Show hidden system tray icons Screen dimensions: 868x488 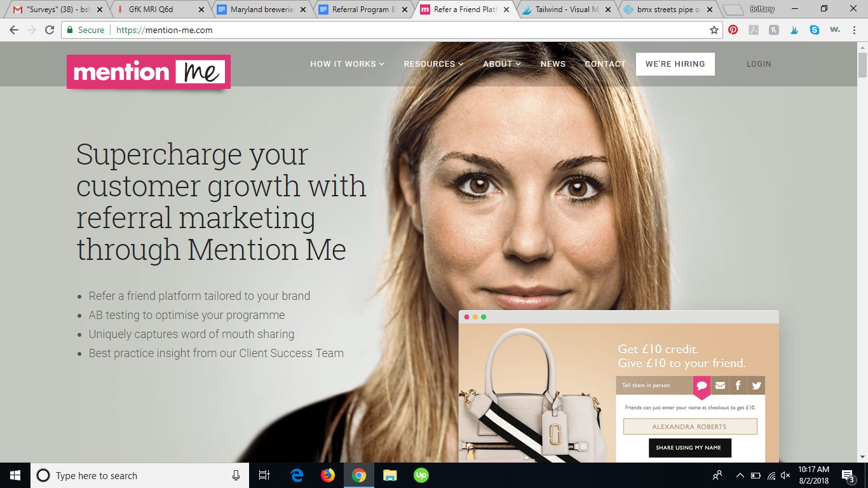[740, 475]
